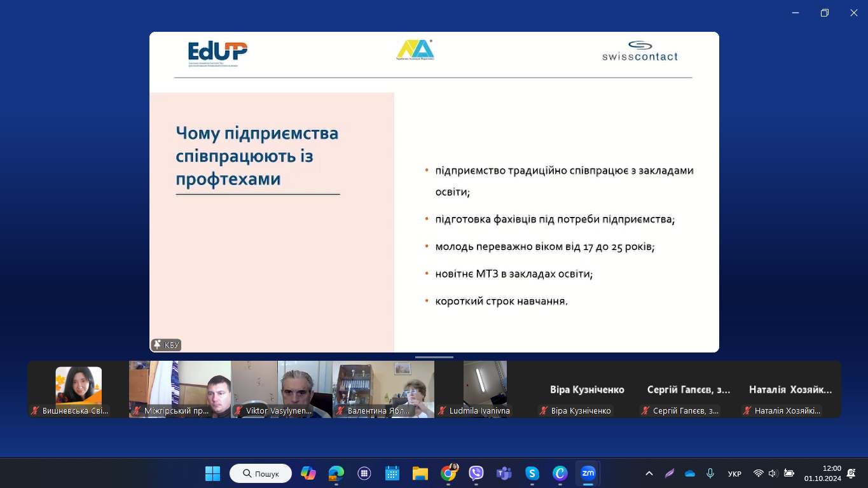Open Microsoft Edge from taskbar
The width and height of the screenshot is (868, 488).
(336, 473)
